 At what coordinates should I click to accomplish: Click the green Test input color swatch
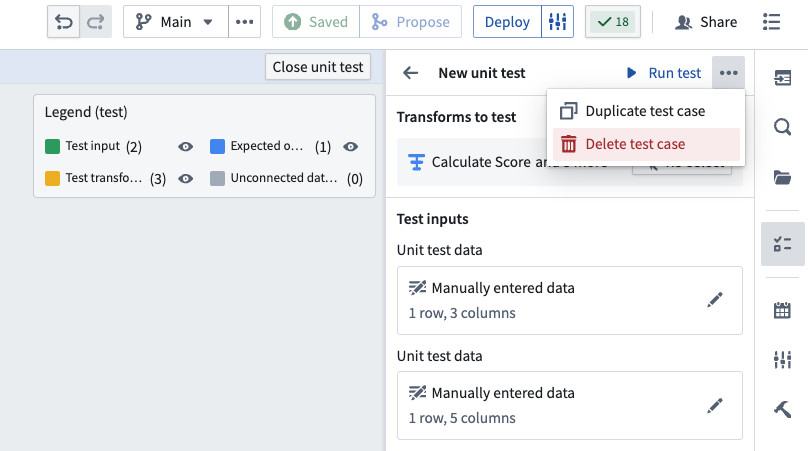[x=53, y=146]
